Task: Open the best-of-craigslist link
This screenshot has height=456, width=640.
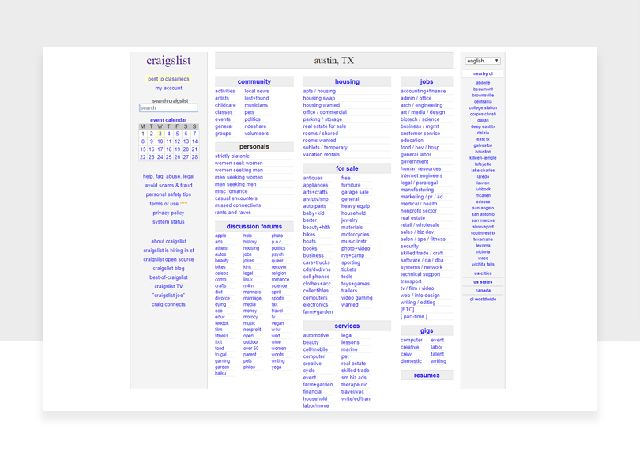Action: click(x=169, y=277)
